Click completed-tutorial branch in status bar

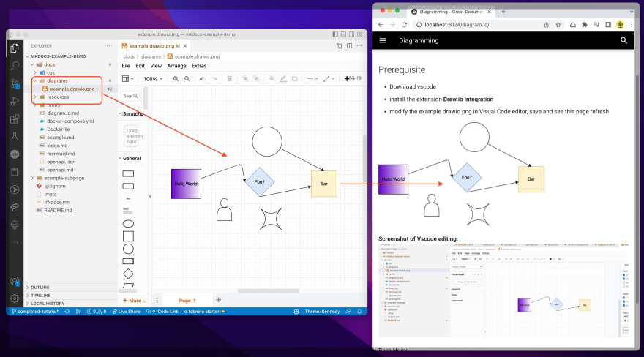pyautogui.click(x=35, y=312)
